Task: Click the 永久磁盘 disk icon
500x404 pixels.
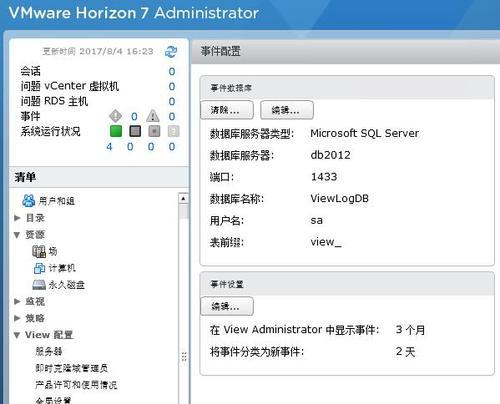Action: pos(39,285)
